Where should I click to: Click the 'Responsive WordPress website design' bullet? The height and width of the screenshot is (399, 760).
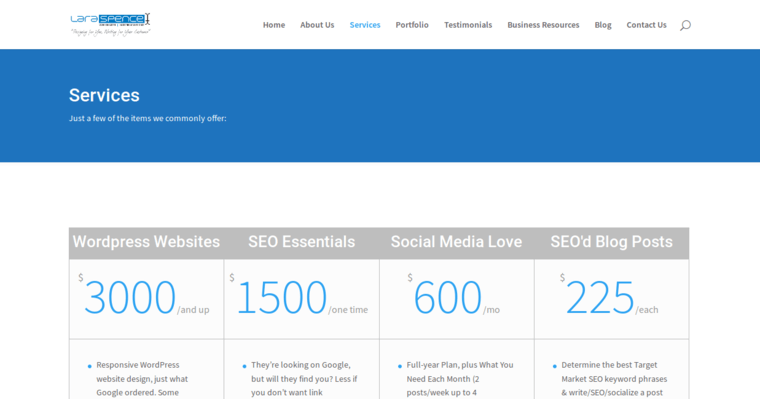coord(142,379)
